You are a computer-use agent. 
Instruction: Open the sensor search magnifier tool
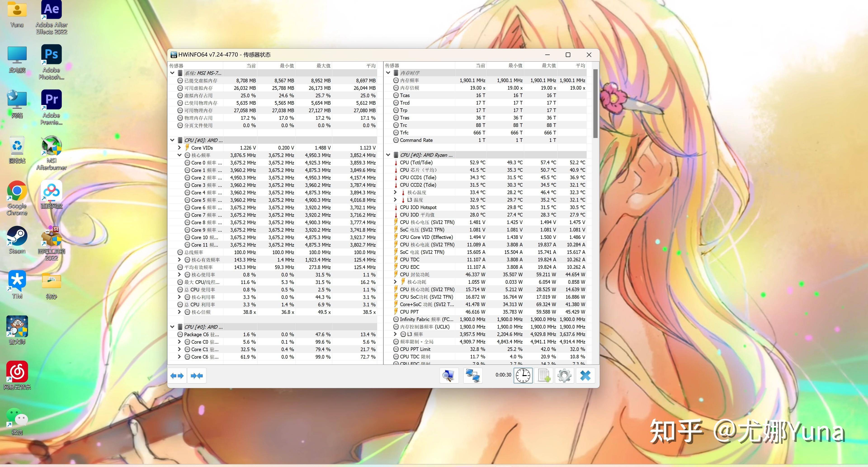(x=449, y=376)
